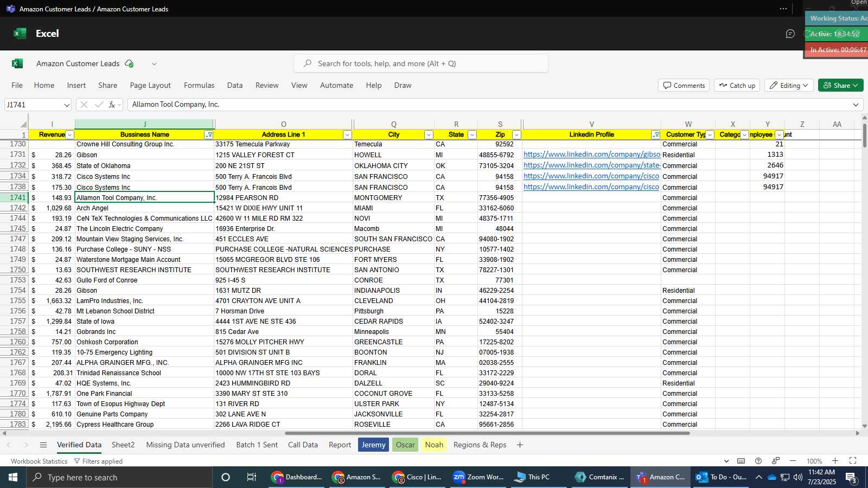Open the status bar feedback icon
Viewport: 868px width, 488px height.
click(776, 461)
